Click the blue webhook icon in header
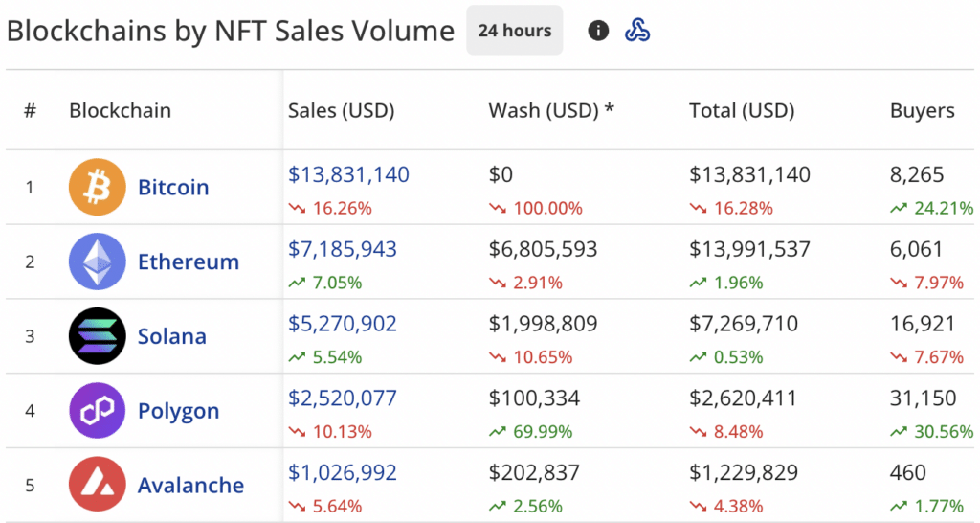Viewport: 980px width, 523px height. pos(637,30)
